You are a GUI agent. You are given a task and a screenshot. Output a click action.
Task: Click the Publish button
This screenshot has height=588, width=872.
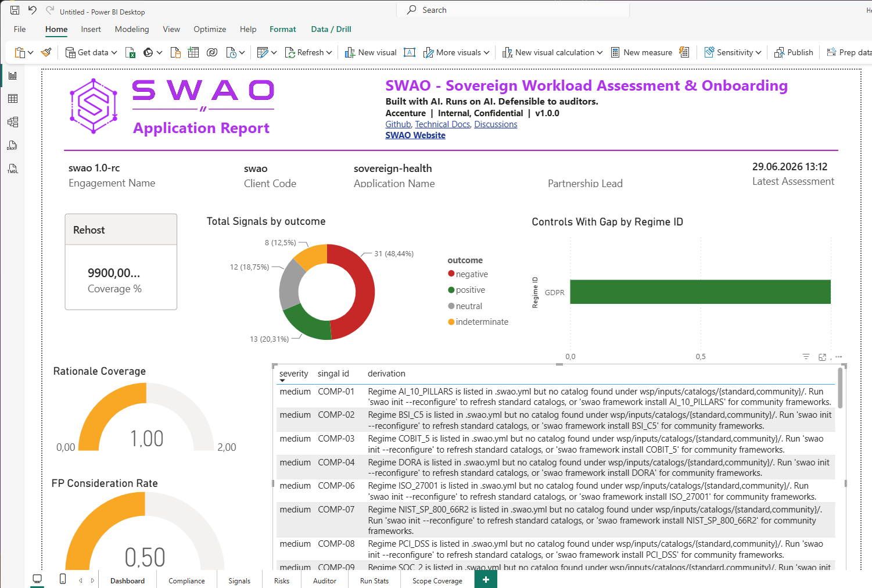[794, 52]
